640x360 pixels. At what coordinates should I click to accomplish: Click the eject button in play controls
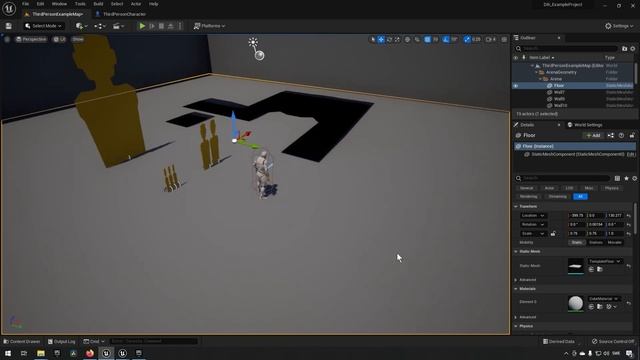coord(171,26)
